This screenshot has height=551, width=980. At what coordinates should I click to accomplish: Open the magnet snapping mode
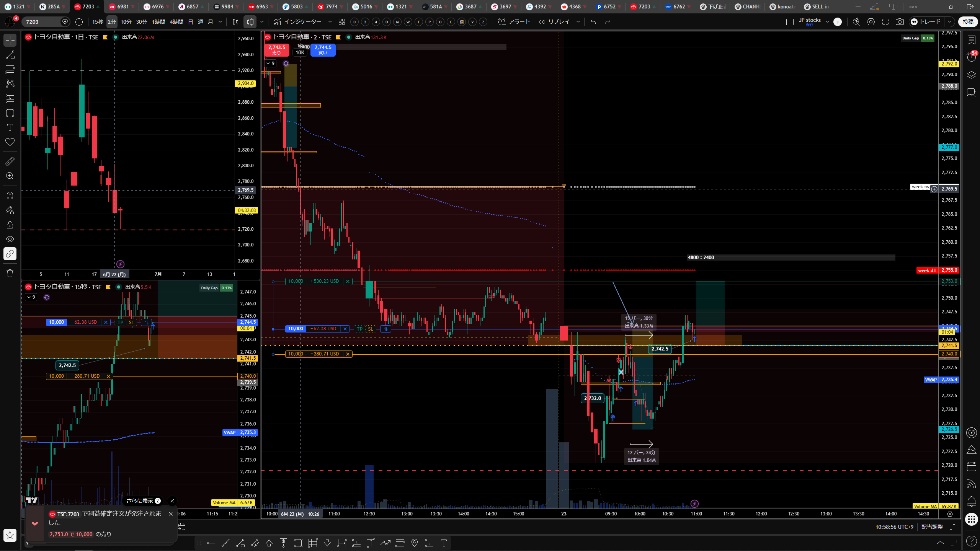[10, 196]
